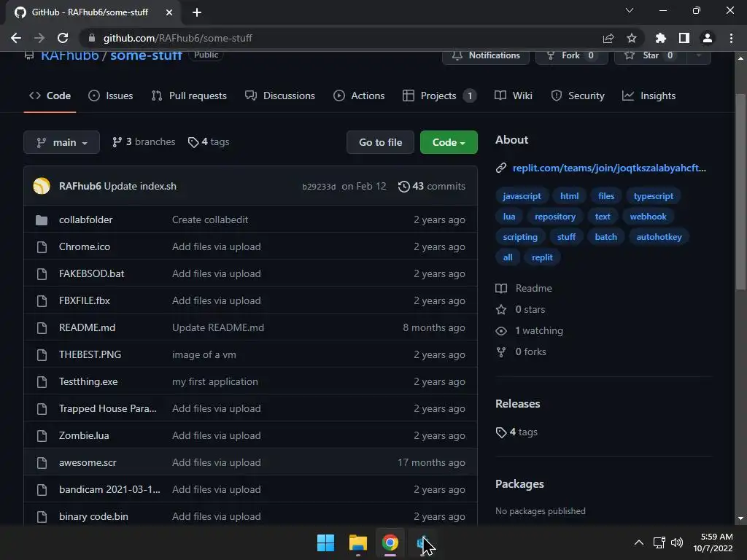The height and width of the screenshot is (560, 747).
Task: Open Chrome's three-dot menu
Action: click(731, 38)
